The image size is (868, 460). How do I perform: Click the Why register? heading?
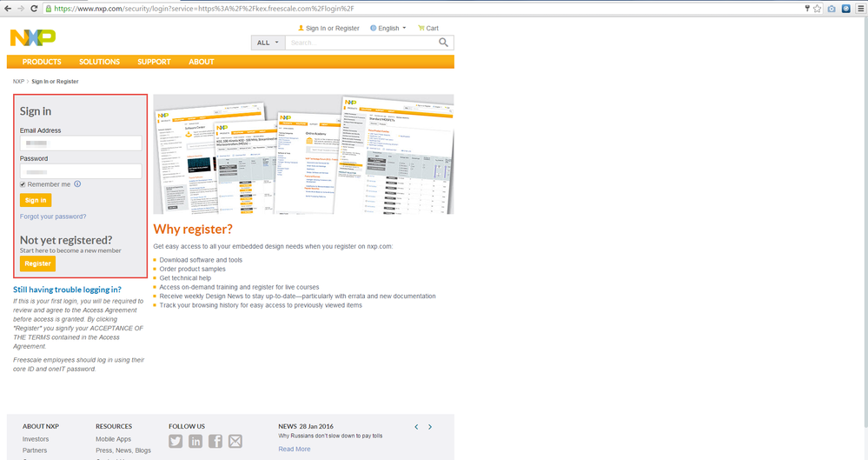point(193,230)
